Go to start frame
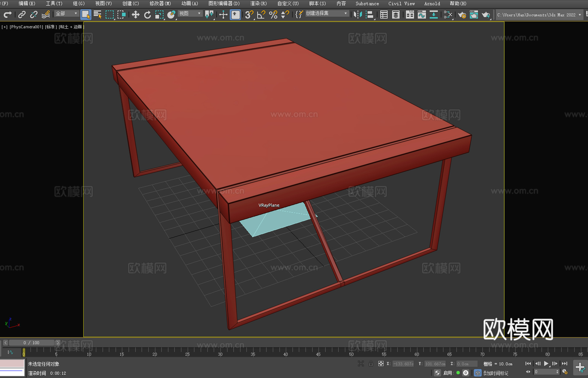This screenshot has height=378, width=588. click(x=528, y=364)
